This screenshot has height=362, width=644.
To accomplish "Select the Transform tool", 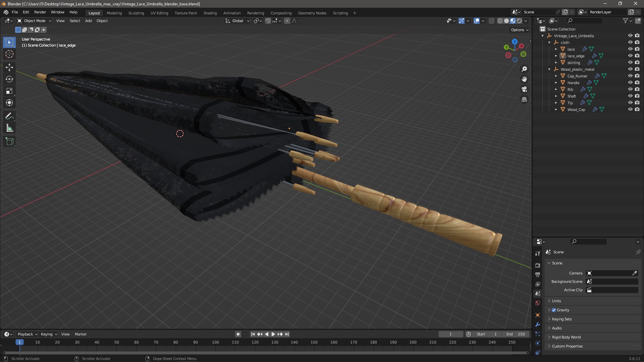I will point(9,103).
